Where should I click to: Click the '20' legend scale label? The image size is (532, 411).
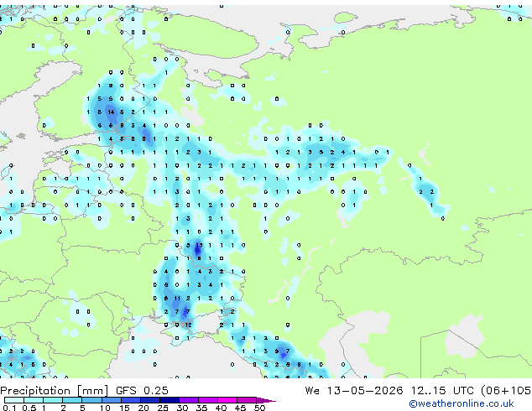tap(143, 408)
